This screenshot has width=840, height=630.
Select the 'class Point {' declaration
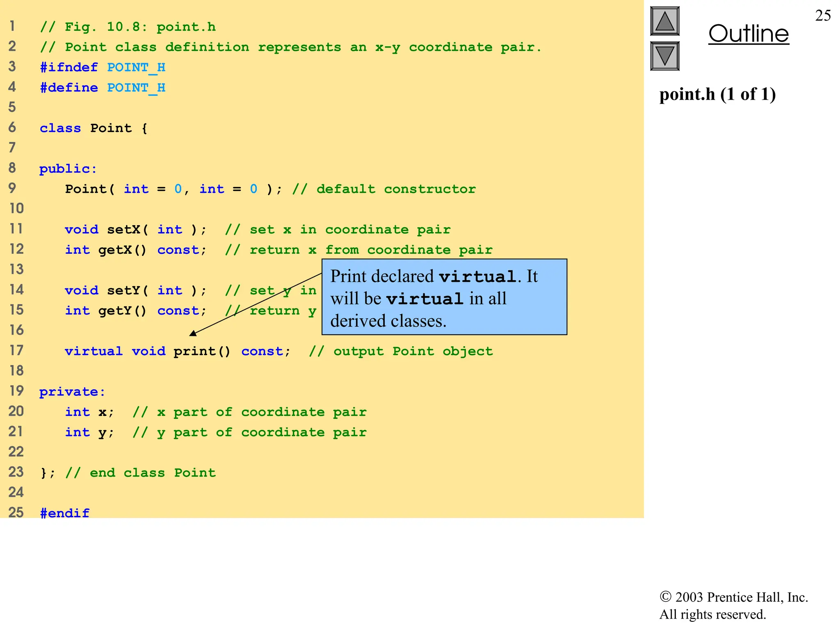pyautogui.click(x=94, y=128)
